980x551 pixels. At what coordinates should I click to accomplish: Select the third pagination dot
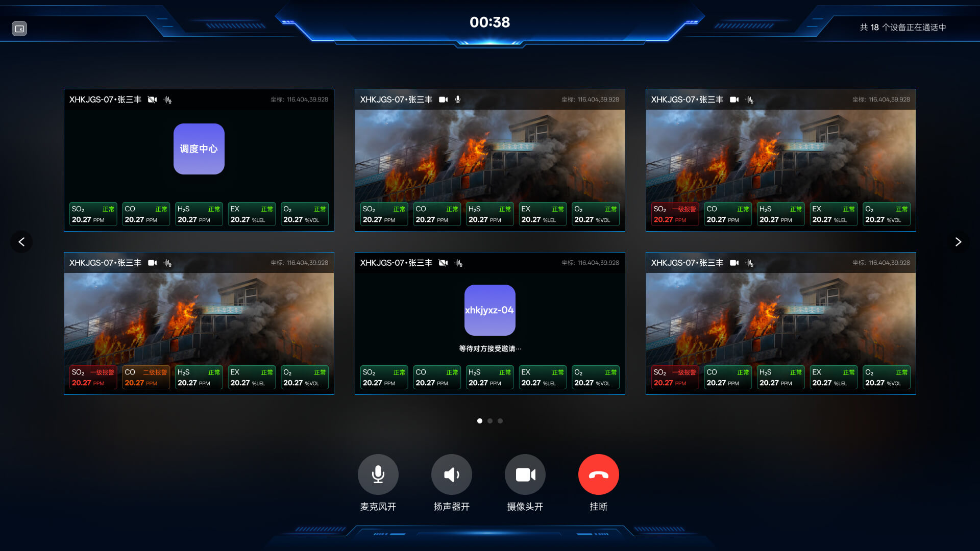click(x=500, y=421)
